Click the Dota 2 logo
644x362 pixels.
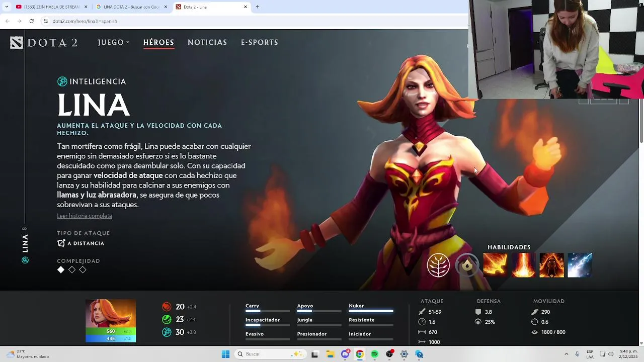[x=44, y=43]
